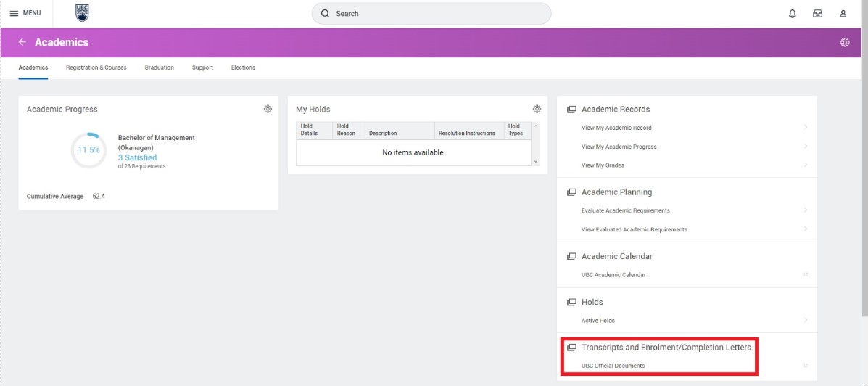Click the Hold Details column header

coord(314,130)
